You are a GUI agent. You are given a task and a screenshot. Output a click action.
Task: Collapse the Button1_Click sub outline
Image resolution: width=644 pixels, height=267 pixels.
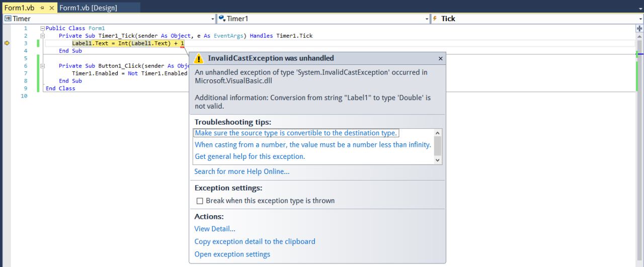(x=43, y=66)
